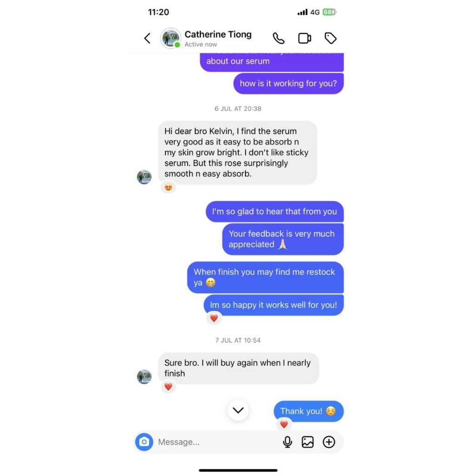This screenshot has width=476, height=476.
Task: Tap the microphone to record voice message
Action: pos(287,442)
